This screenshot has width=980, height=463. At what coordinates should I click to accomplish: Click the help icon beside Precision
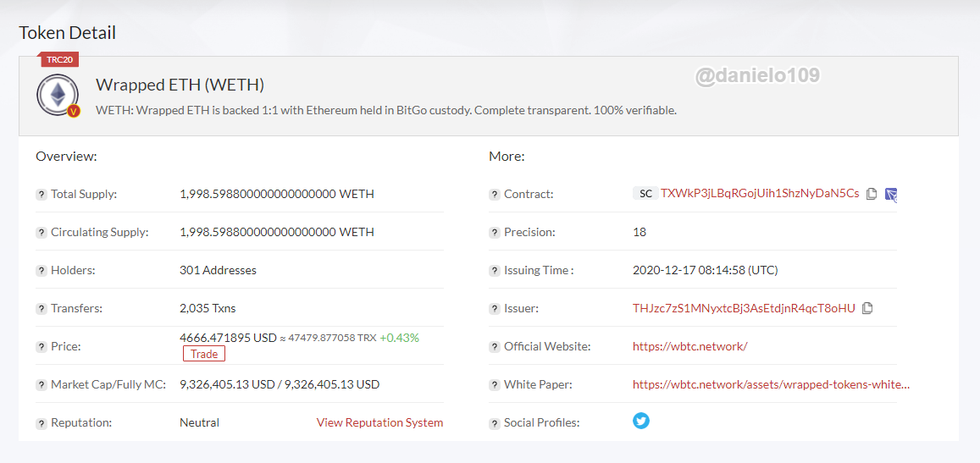[x=495, y=233]
